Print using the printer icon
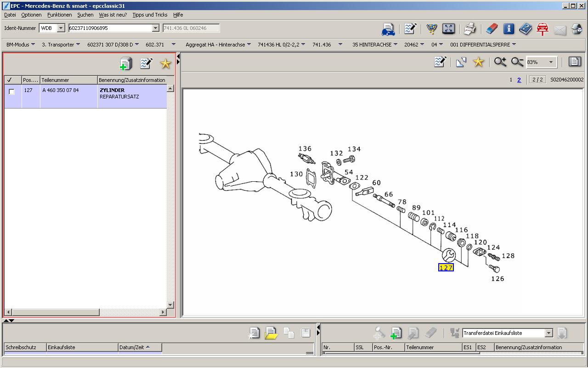 (470, 29)
